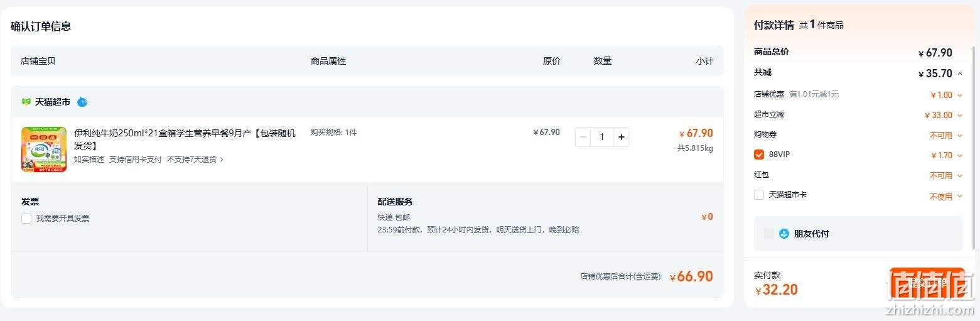Click the 商品属性 column header
This screenshot has width=980, height=321.
click(x=328, y=61)
